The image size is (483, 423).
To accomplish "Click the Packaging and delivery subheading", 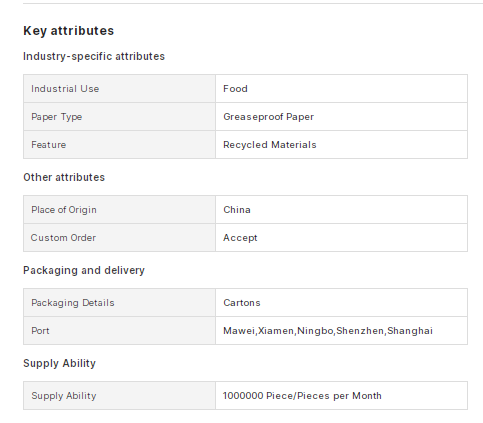I will (x=84, y=270).
